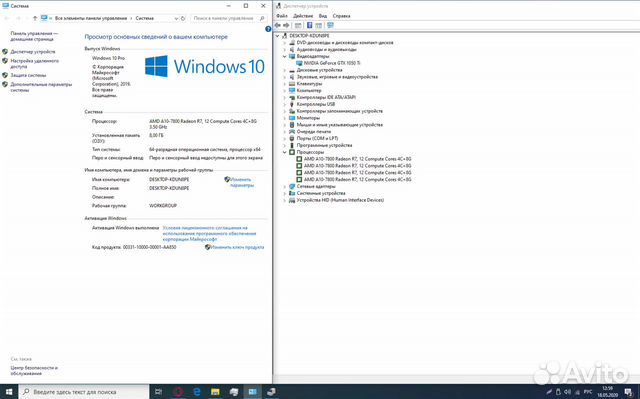The width and height of the screenshot is (640, 399).
Task: Click the volume icon in system tray
Action: [x=567, y=392]
